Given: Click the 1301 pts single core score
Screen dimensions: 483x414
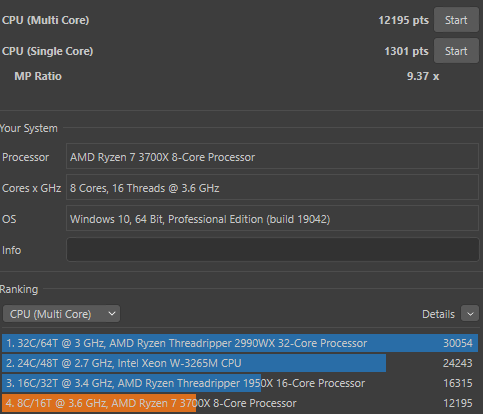Looking at the screenshot, I should (x=406, y=51).
